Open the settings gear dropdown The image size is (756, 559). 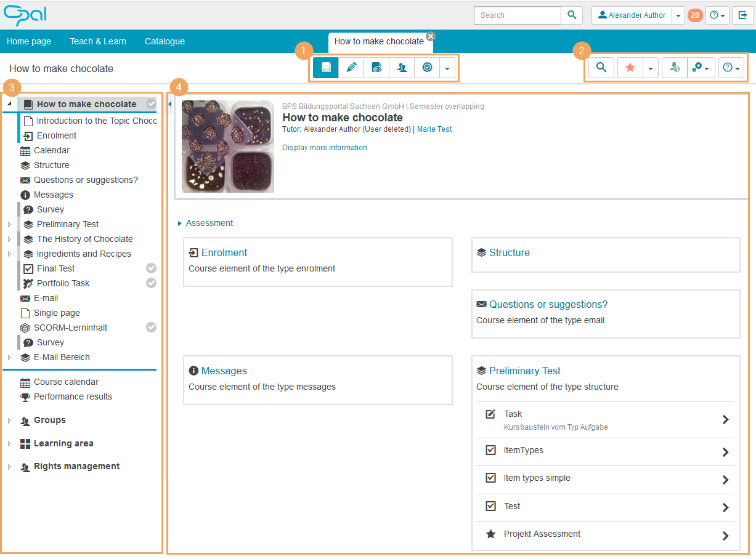point(701,68)
